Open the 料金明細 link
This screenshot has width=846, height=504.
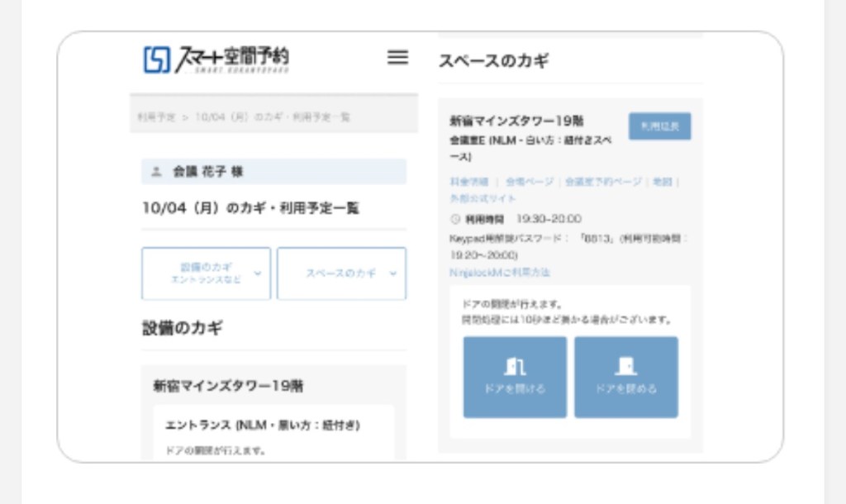469,182
